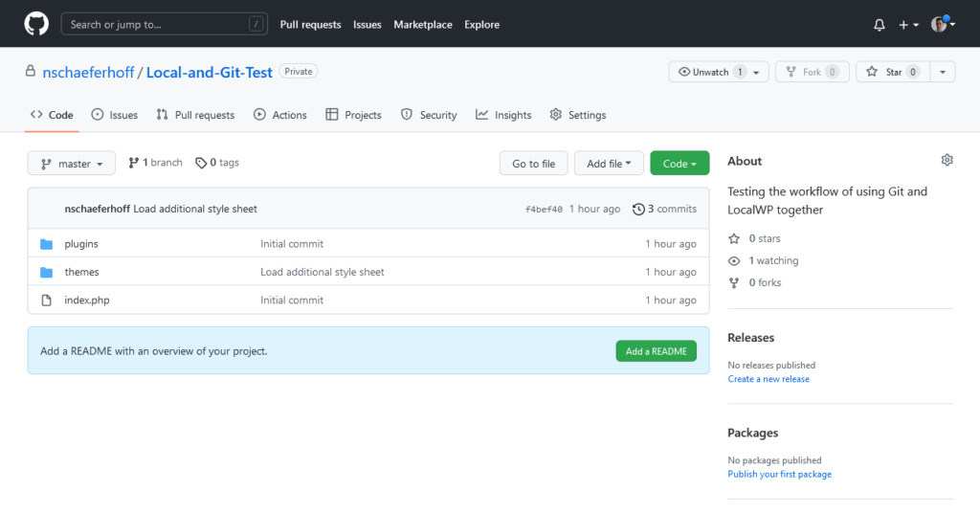Go to Marketplace
The height and width of the screenshot is (513, 980).
(422, 24)
